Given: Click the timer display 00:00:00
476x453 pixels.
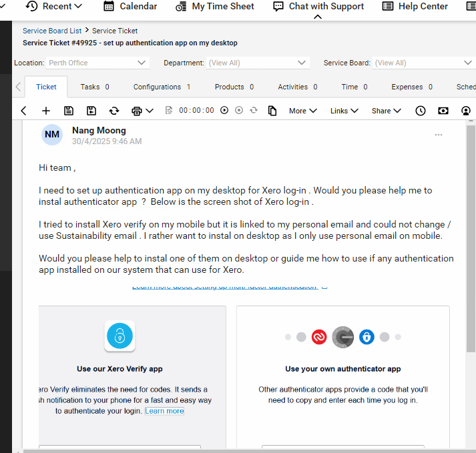Looking at the screenshot, I should (196, 110).
